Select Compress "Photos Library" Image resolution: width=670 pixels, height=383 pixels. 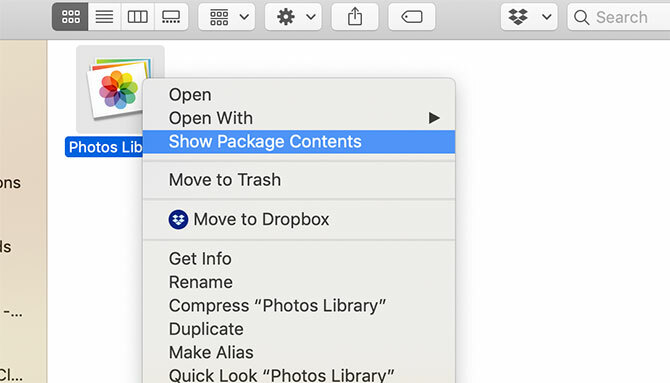(x=299, y=306)
